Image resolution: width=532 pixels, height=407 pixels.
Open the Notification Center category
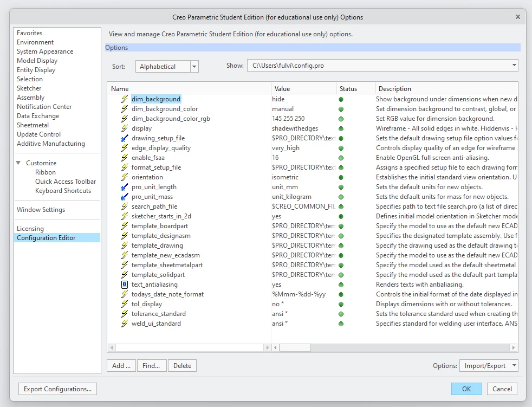point(44,107)
